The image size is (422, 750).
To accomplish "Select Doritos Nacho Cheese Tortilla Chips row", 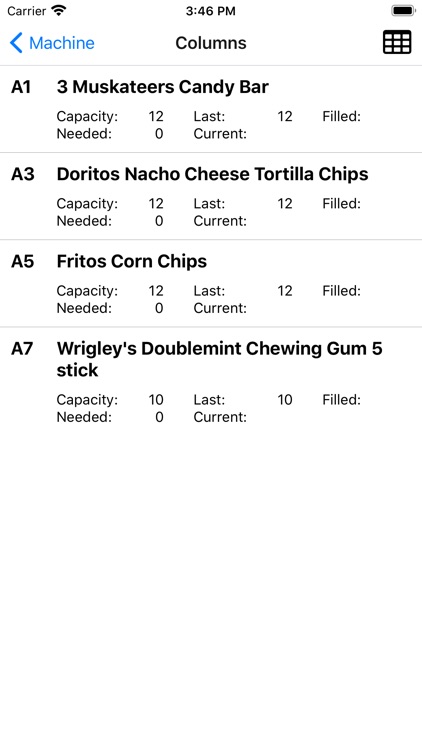I will (211, 196).
